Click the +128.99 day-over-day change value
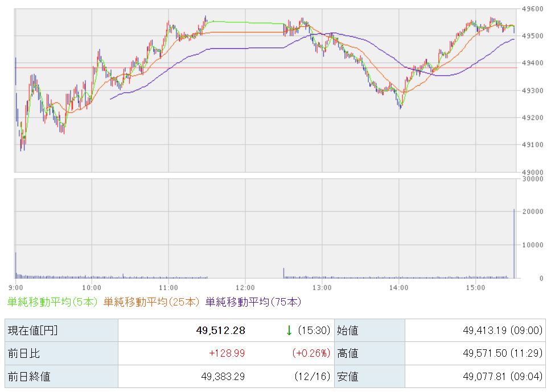The image size is (551, 392). (227, 353)
